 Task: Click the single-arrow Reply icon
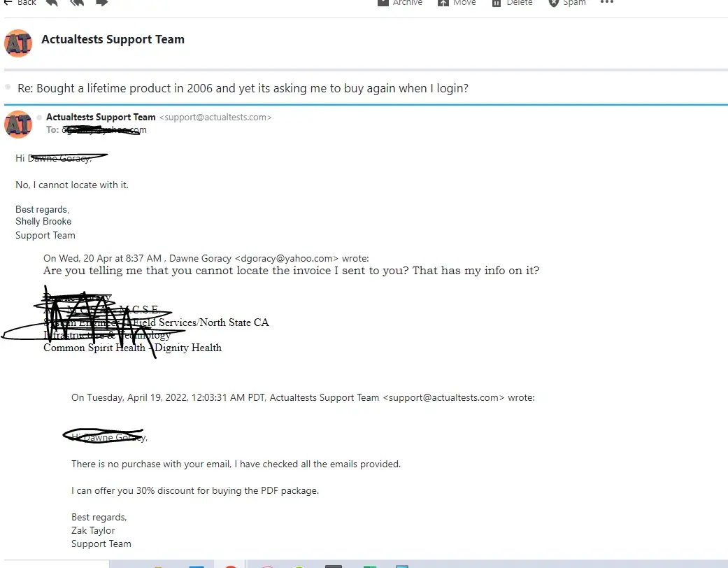coord(52,3)
